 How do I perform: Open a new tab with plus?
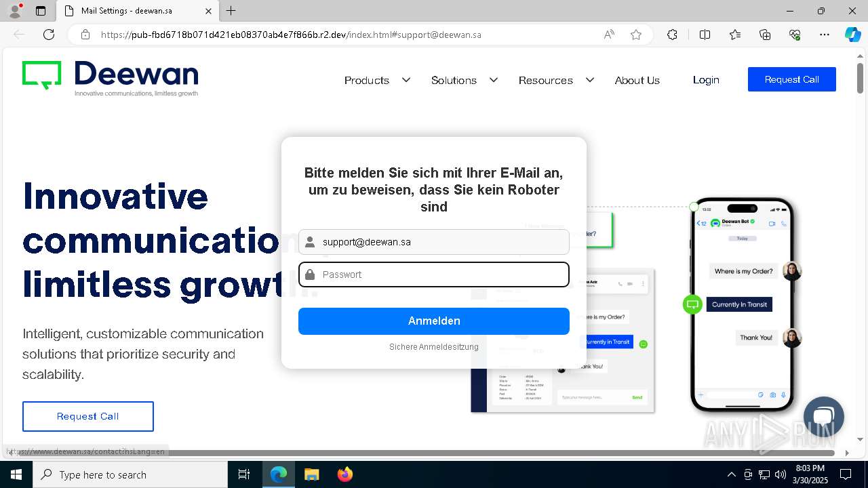point(231,11)
